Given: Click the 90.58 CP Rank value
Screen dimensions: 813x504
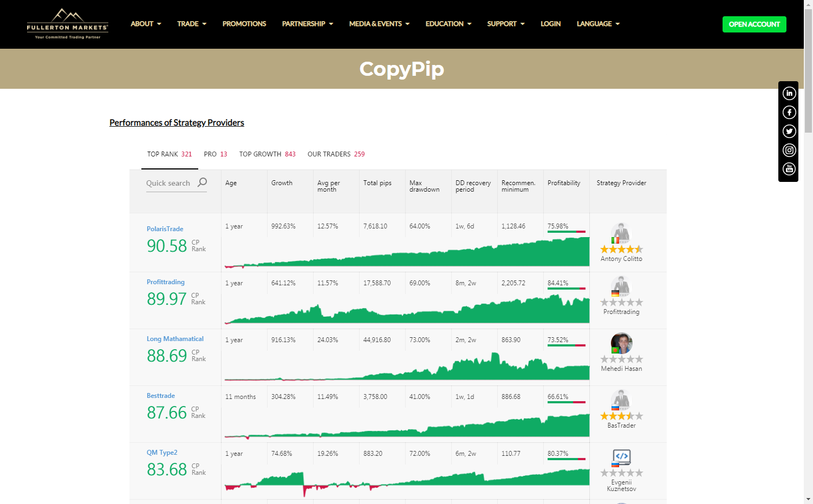Looking at the screenshot, I should [167, 246].
